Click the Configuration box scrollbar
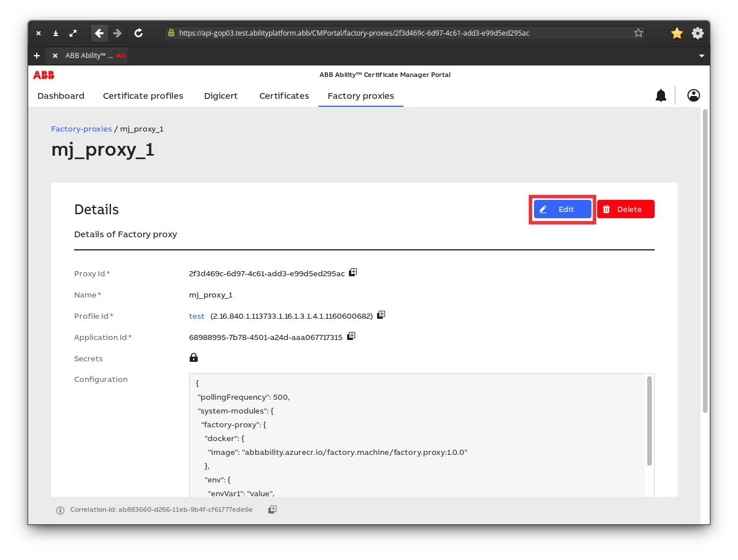This screenshot has height=560, width=738. tap(649, 421)
